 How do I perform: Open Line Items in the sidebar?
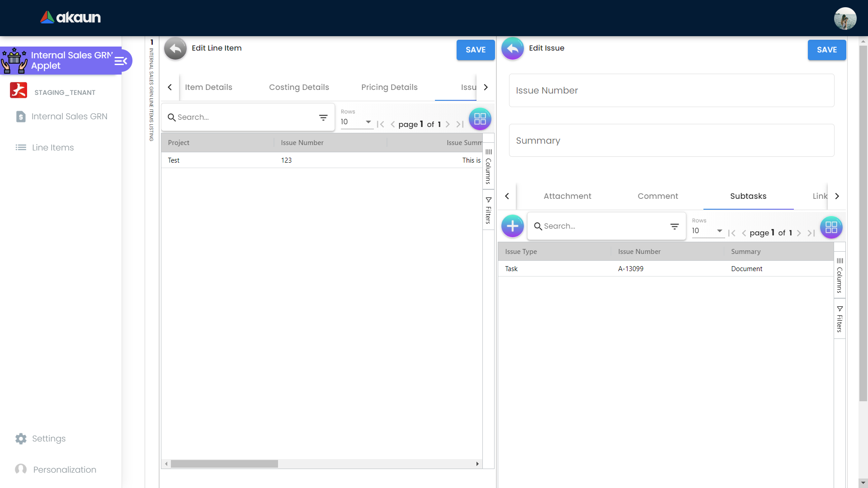point(52,147)
